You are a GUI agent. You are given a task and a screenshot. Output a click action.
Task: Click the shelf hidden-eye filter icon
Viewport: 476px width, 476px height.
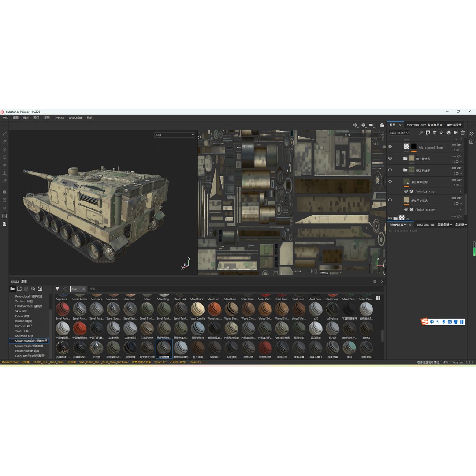[33, 289]
